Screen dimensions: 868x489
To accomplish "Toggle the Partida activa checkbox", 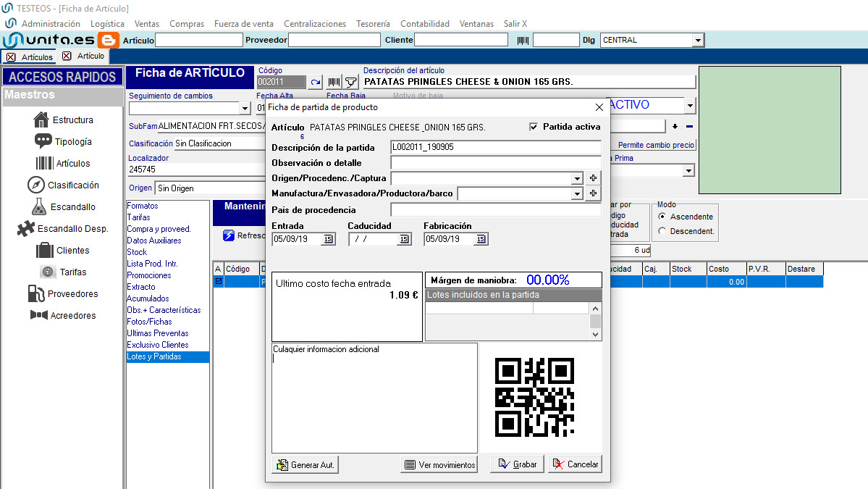I will coord(534,127).
